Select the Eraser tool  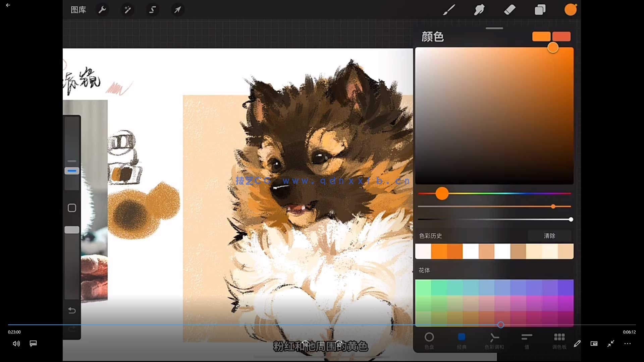tap(509, 10)
